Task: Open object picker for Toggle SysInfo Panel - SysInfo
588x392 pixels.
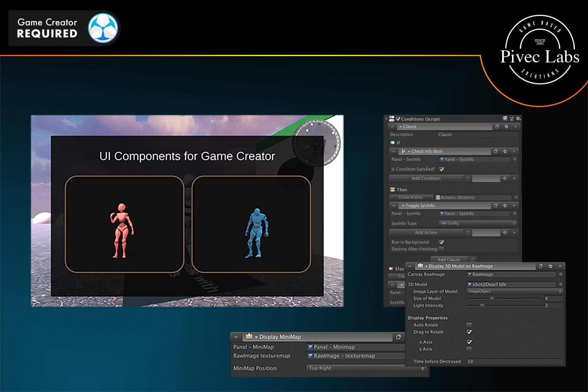Action: click(515, 213)
